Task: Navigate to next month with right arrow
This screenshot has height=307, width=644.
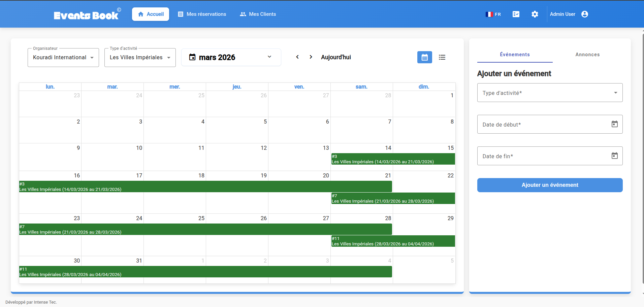Action: 311,57
